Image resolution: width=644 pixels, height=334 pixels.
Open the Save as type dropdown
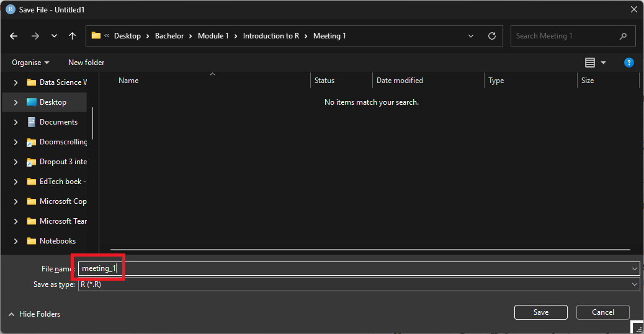tap(634, 284)
